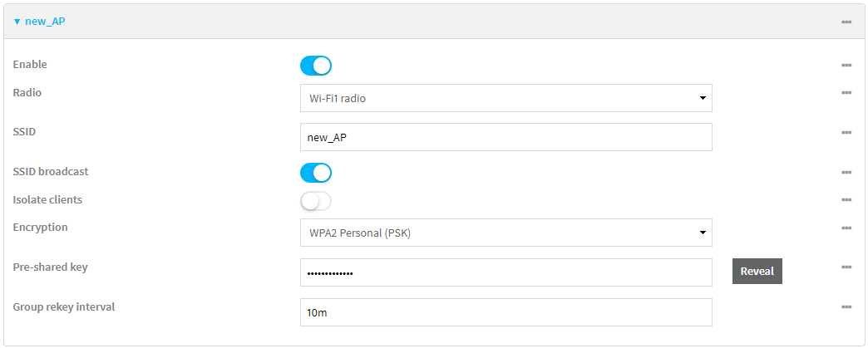Turn on Isolate clients toggle
868x348 pixels.
point(316,201)
